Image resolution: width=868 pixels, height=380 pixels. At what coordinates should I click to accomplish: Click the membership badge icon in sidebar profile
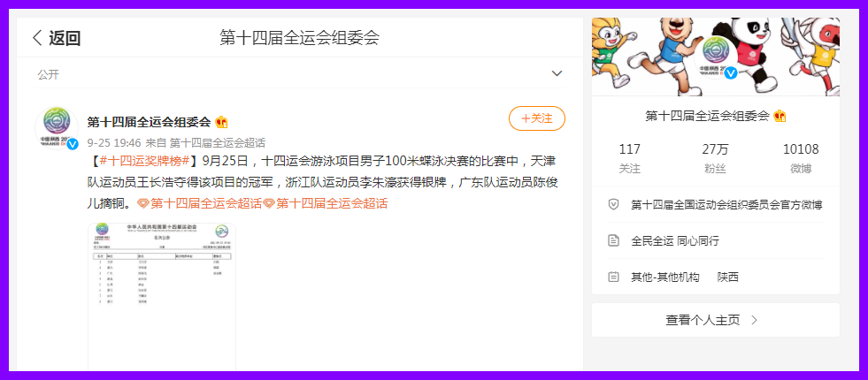780,116
